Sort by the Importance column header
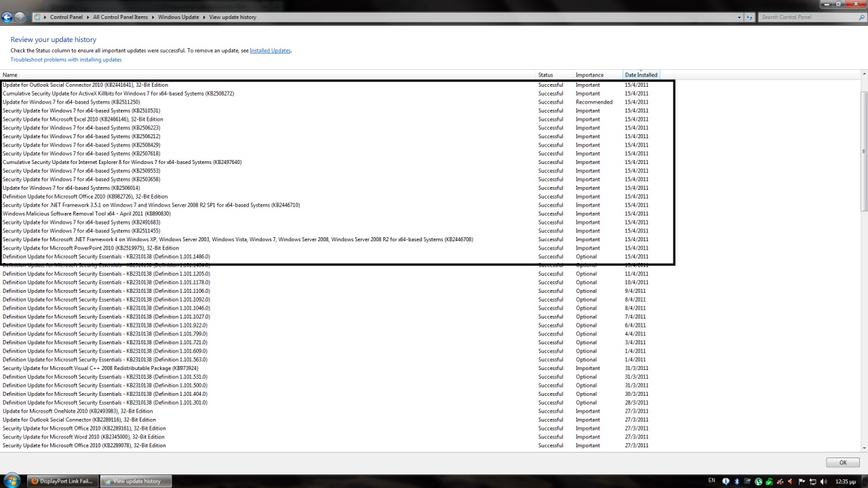Screen dimensions: 868x488 pos(598,75)
